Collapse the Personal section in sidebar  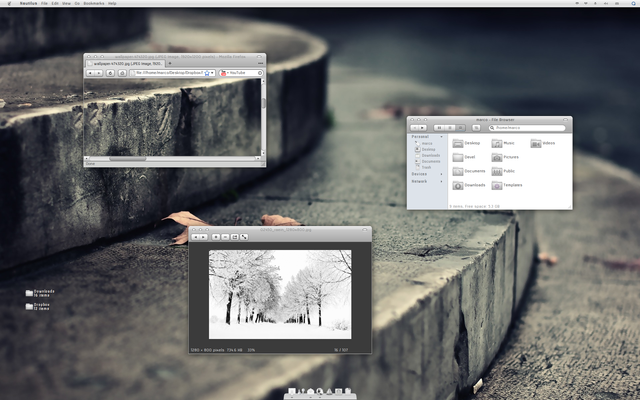coord(441,137)
